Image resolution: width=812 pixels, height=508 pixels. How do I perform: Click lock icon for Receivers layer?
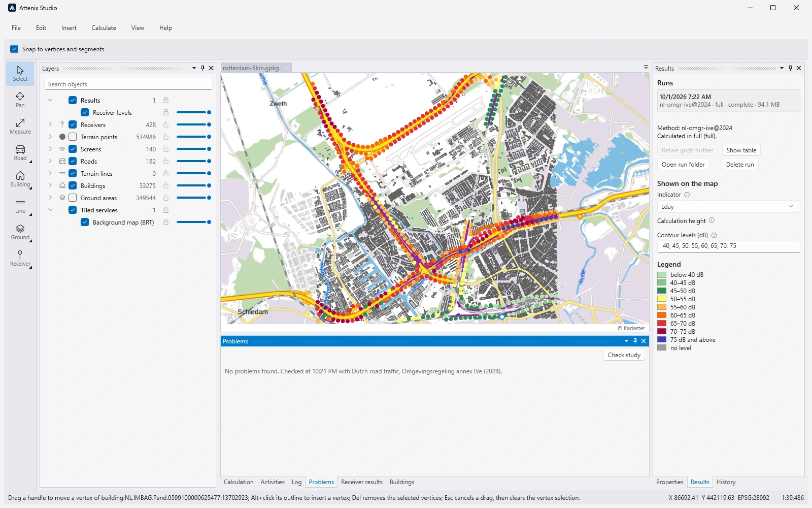(166, 124)
